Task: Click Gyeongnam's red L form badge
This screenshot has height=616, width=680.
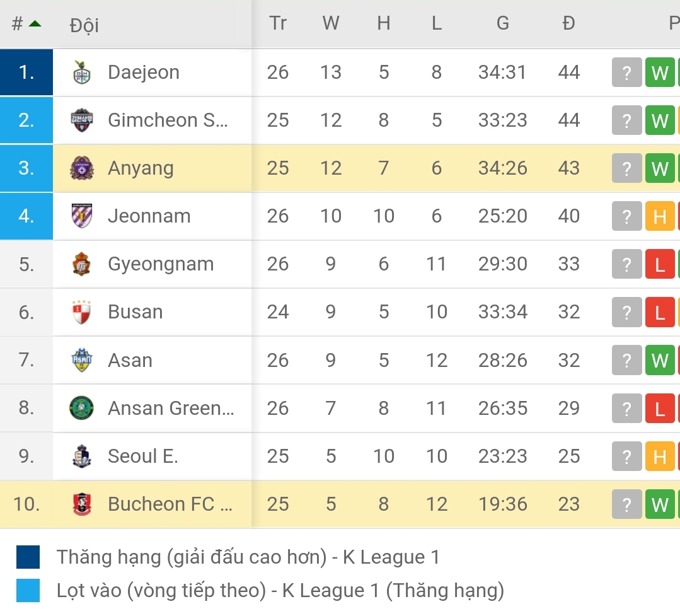Action: 659,264
